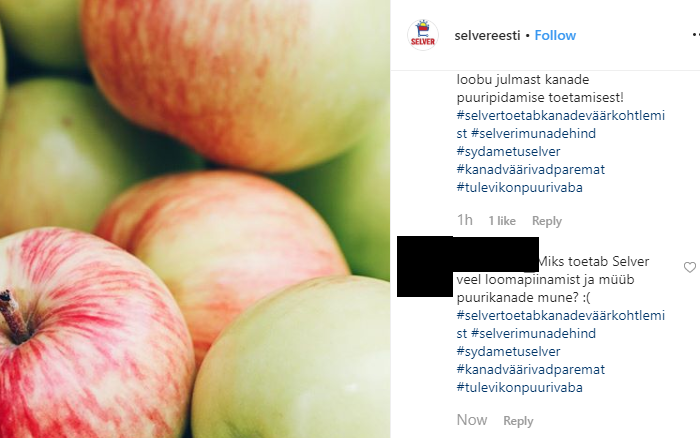Open the selvereesti username link
The width and height of the screenshot is (700, 438).
coord(487,35)
